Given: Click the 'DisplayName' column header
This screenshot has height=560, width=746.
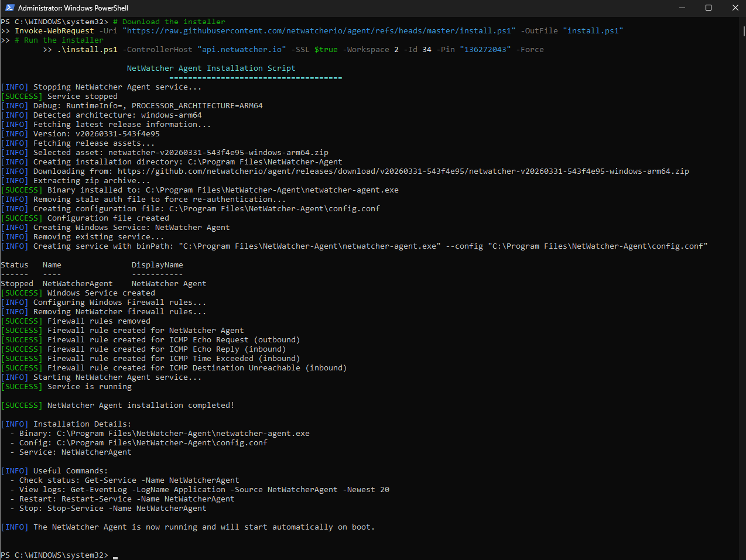Looking at the screenshot, I should point(157,265).
